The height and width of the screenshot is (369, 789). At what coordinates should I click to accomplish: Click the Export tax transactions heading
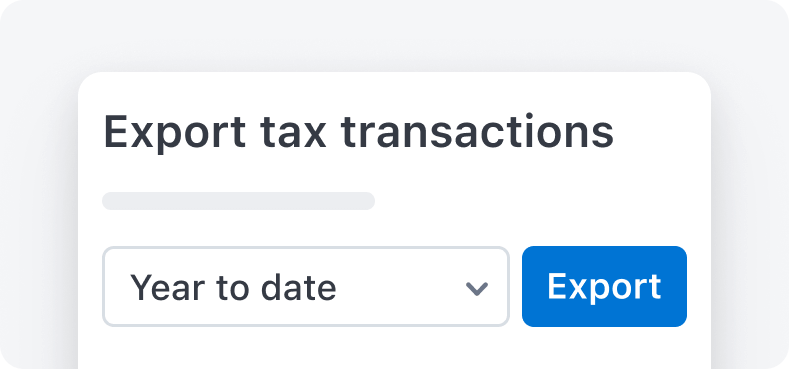pos(358,132)
